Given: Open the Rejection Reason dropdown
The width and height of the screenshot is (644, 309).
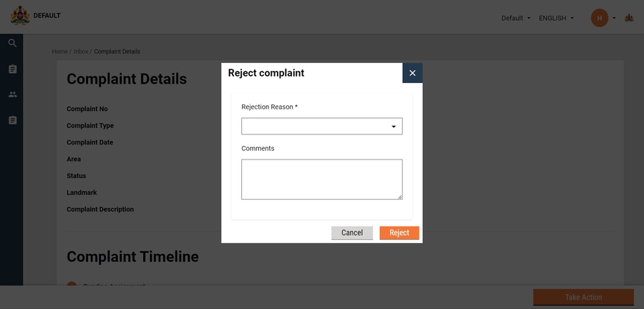Looking at the screenshot, I should click(322, 127).
